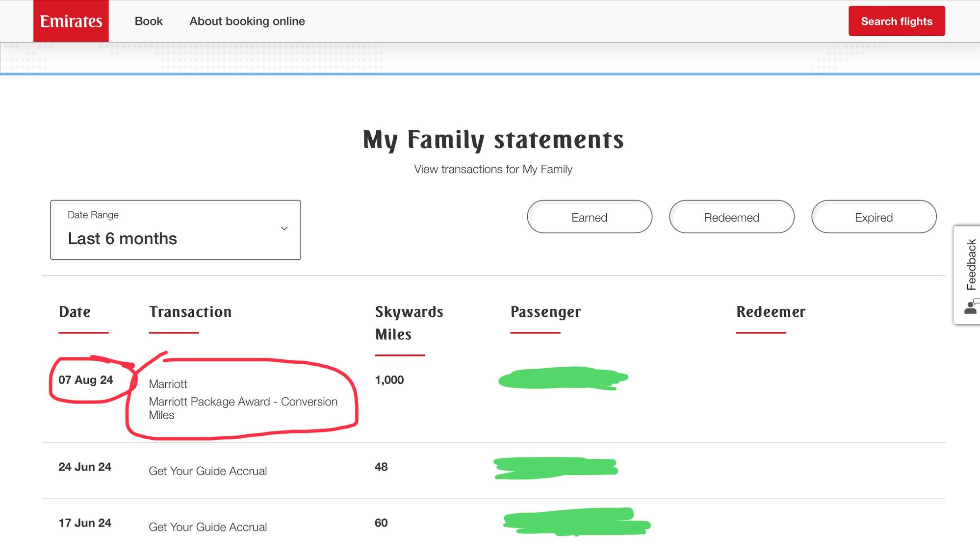Select the 17 Jun Get Your Guide Accrual
The width and height of the screenshot is (980, 554).
click(x=207, y=527)
